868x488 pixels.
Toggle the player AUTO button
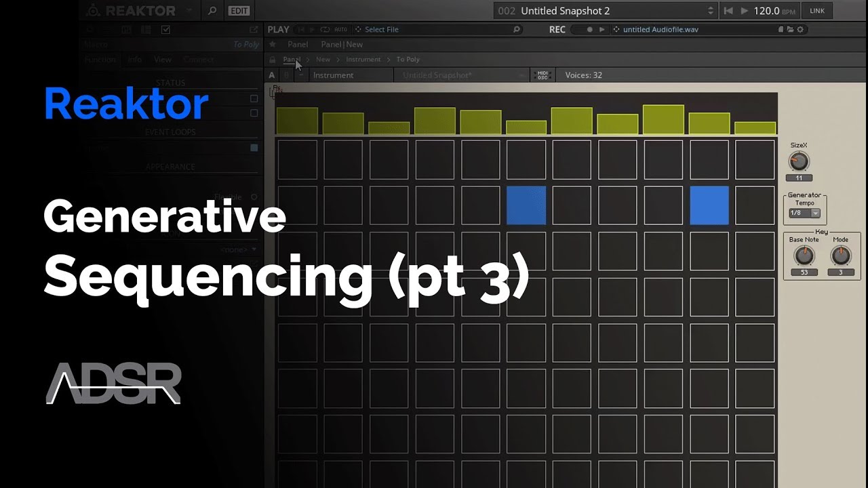(340, 30)
